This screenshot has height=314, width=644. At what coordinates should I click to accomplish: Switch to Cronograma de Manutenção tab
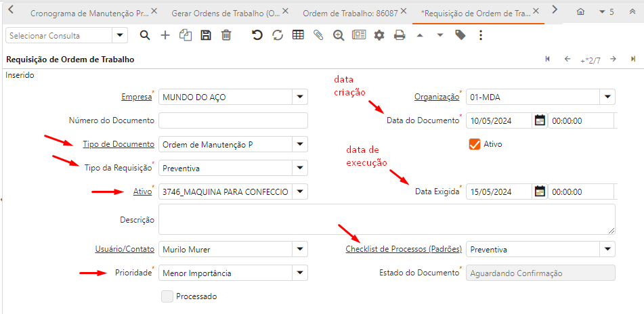tap(89, 13)
